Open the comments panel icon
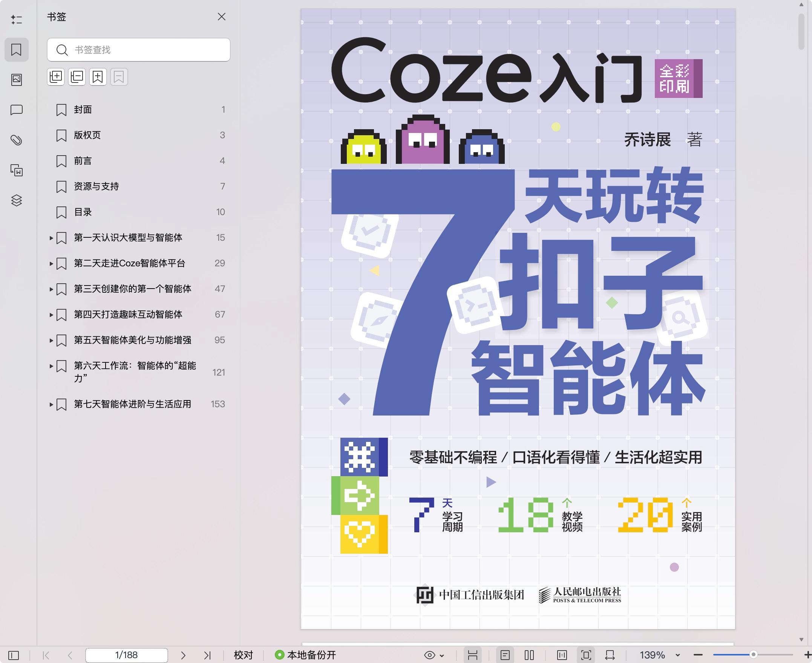The height and width of the screenshot is (663, 812). 17,110
